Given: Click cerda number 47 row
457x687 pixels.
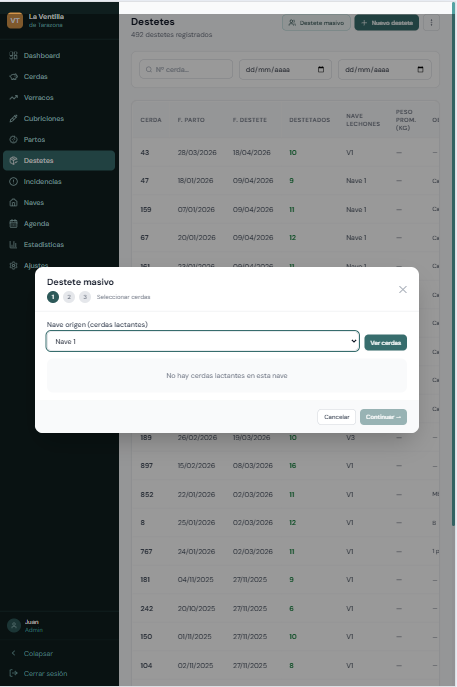Looking at the screenshot, I should coord(286,181).
